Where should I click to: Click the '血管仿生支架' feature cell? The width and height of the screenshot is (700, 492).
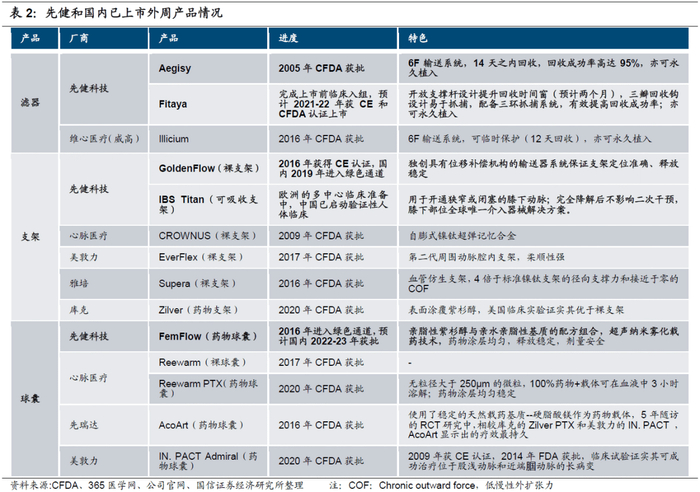coord(543,284)
